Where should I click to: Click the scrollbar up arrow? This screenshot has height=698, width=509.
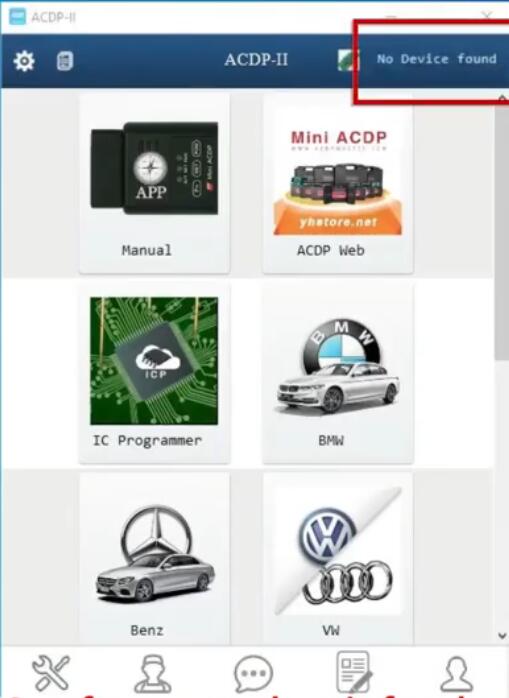coord(502,98)
